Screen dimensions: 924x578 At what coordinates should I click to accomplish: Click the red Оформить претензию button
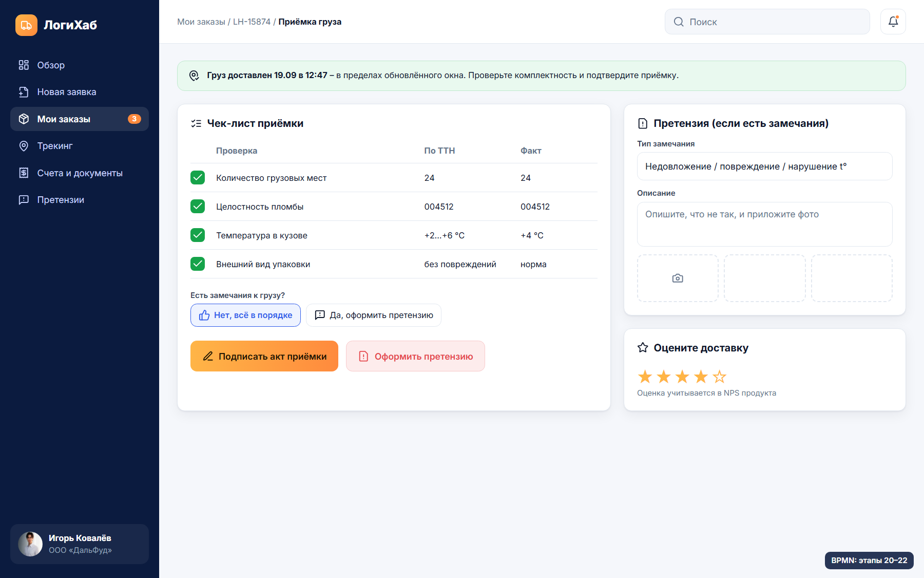415,356
